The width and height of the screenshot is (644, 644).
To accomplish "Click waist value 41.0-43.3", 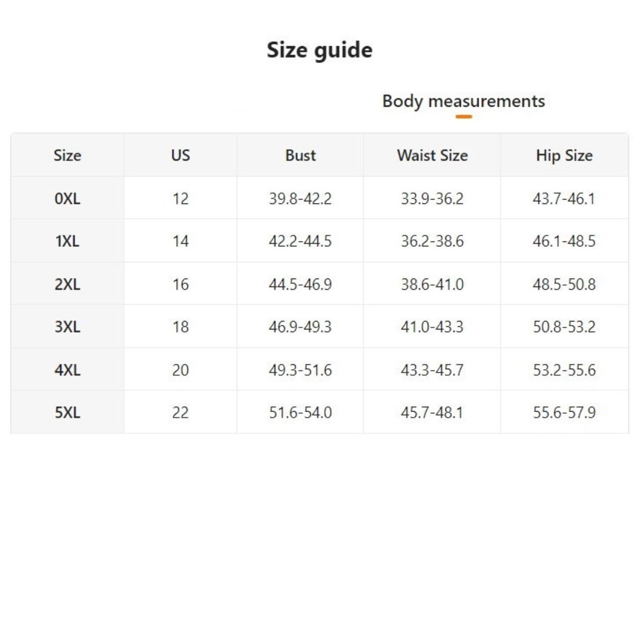I will coord(432,327).
